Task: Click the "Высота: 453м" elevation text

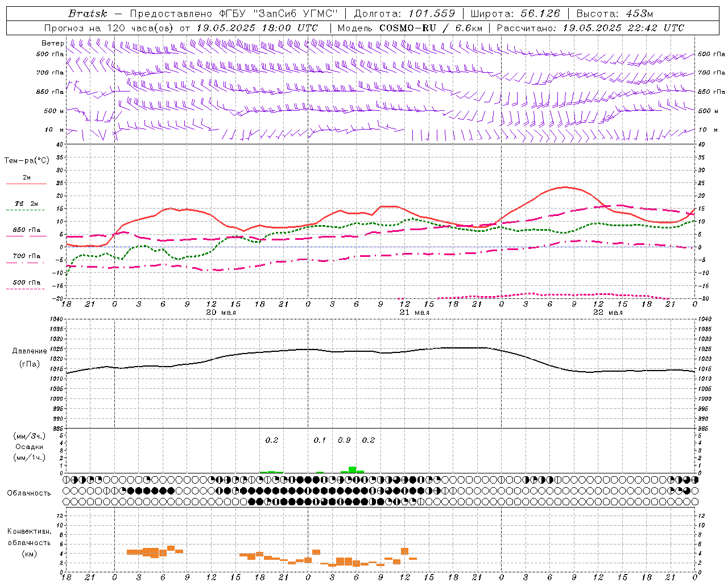Action: 615,14
